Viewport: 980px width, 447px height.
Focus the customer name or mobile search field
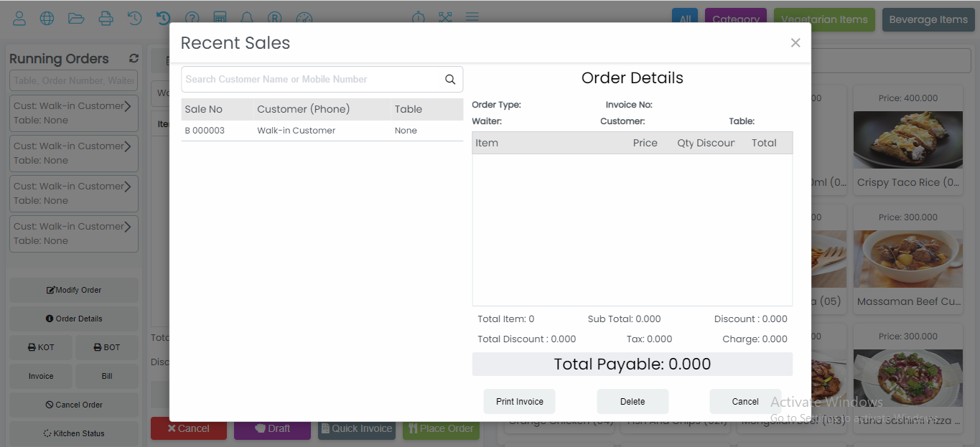coord(310,80)
